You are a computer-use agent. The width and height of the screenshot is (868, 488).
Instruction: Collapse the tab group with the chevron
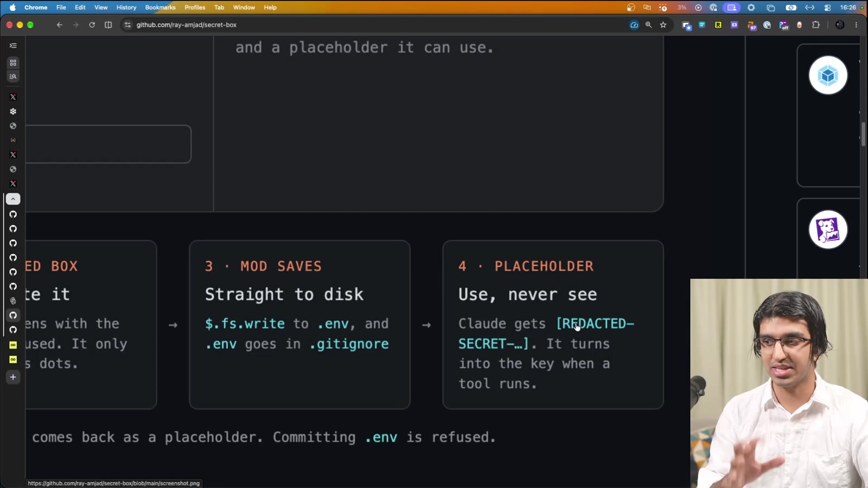click(13, 199)
